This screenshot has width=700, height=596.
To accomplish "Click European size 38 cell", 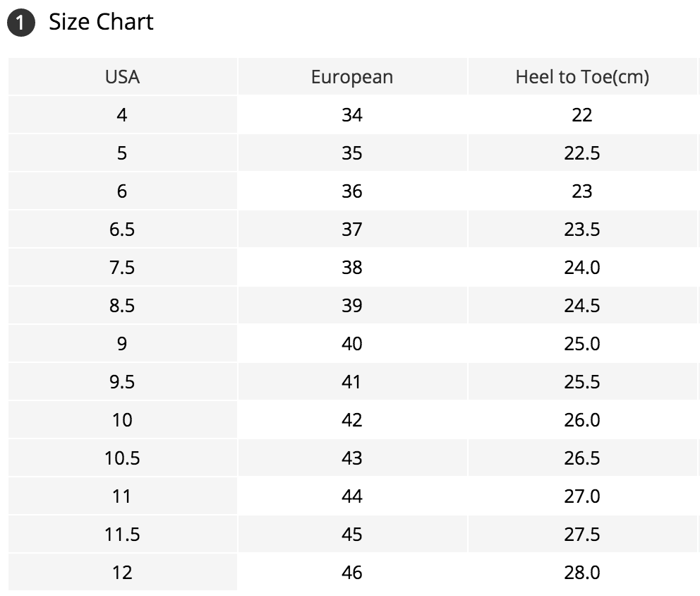I will (351, 267).
